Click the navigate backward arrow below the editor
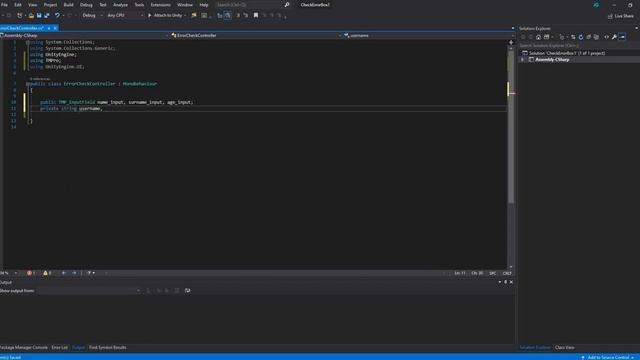Viewport: 640px width, 360px height. [64, 273]
